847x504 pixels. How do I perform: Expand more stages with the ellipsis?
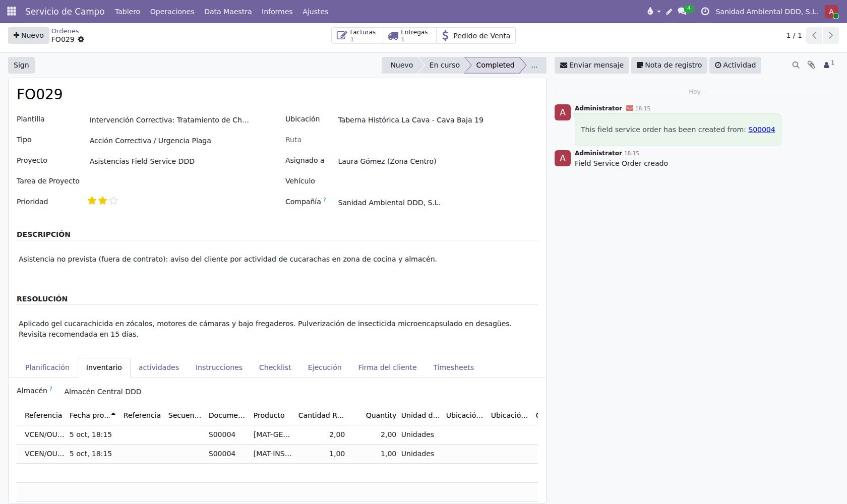(x=534, y=65)
